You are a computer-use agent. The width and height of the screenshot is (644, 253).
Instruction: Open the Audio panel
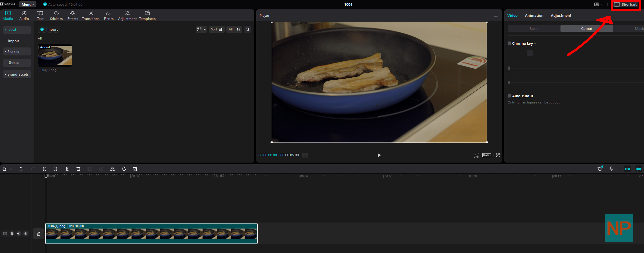click(x=24, y=16)
